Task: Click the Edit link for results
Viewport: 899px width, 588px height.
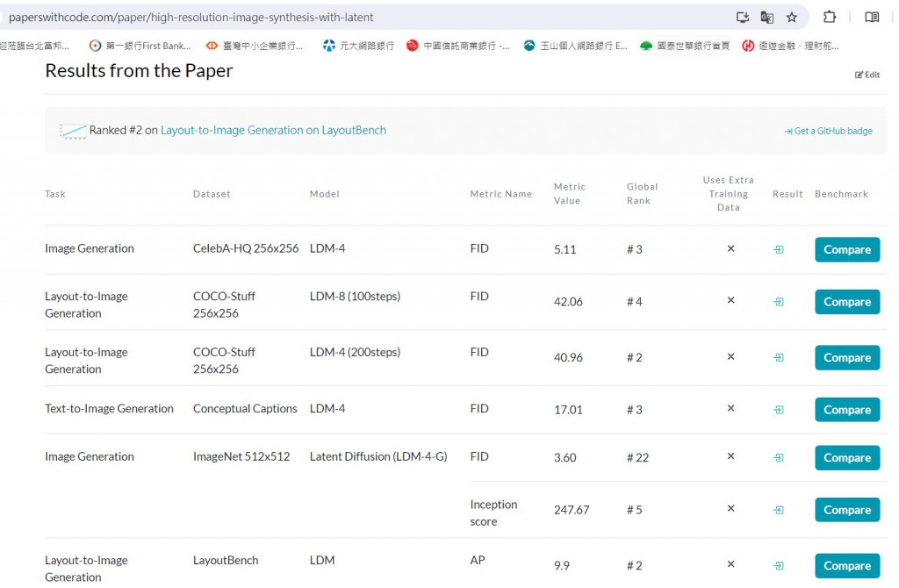Action: pos(867,75)
